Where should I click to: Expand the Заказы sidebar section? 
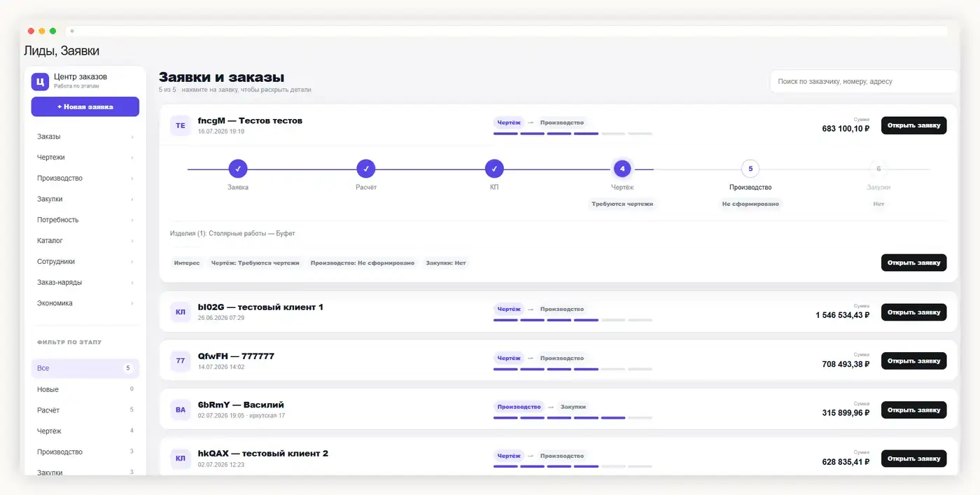[85, 137]
